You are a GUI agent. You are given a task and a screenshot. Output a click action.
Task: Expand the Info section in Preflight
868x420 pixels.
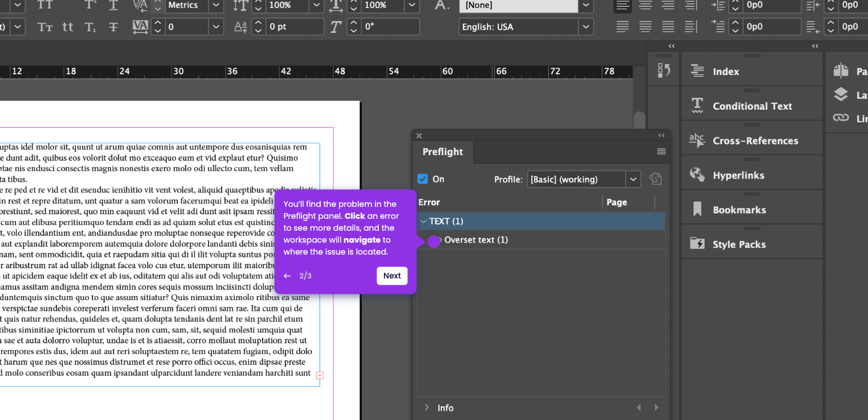click(x=427, y=407)
